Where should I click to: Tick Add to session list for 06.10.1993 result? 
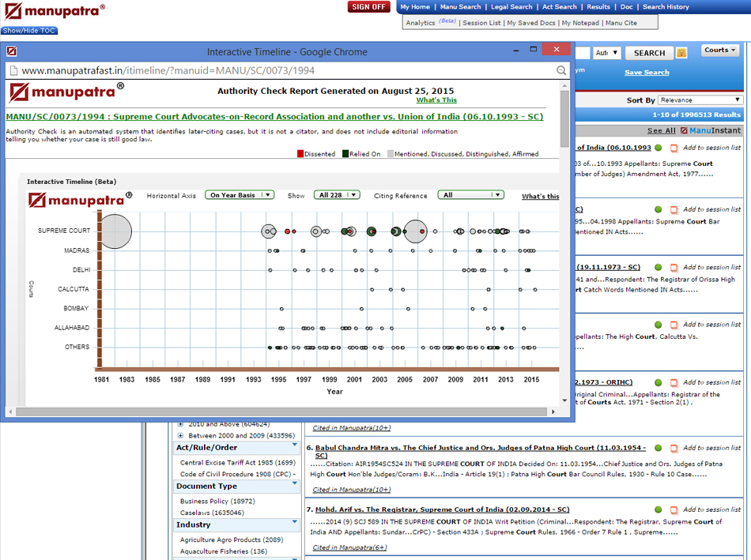click(x=674, y=148)
